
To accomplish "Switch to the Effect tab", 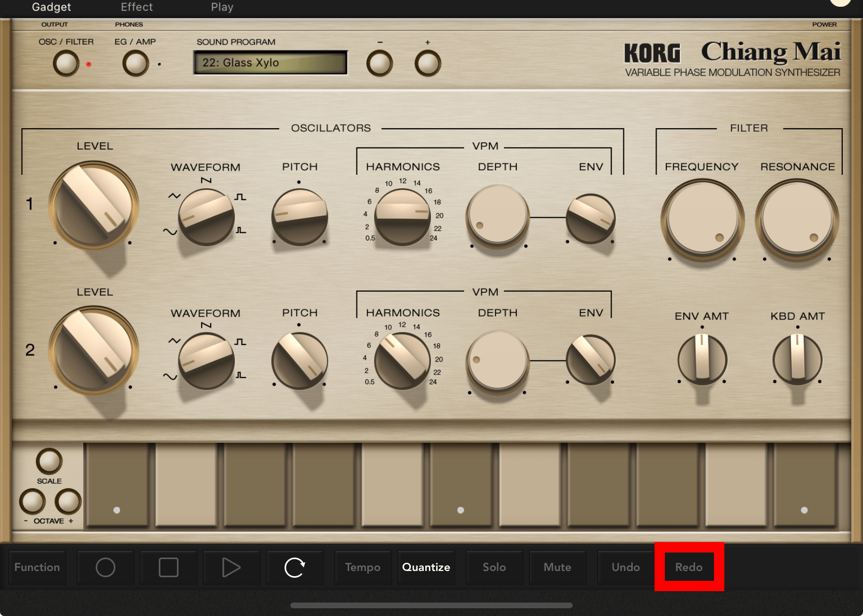I will (137, 7).
